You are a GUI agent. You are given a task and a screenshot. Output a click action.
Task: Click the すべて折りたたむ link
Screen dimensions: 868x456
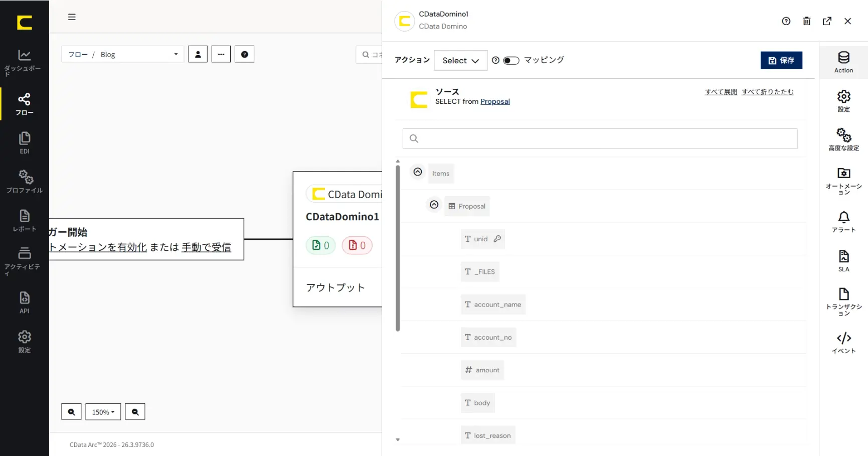(x=767, y=92)
